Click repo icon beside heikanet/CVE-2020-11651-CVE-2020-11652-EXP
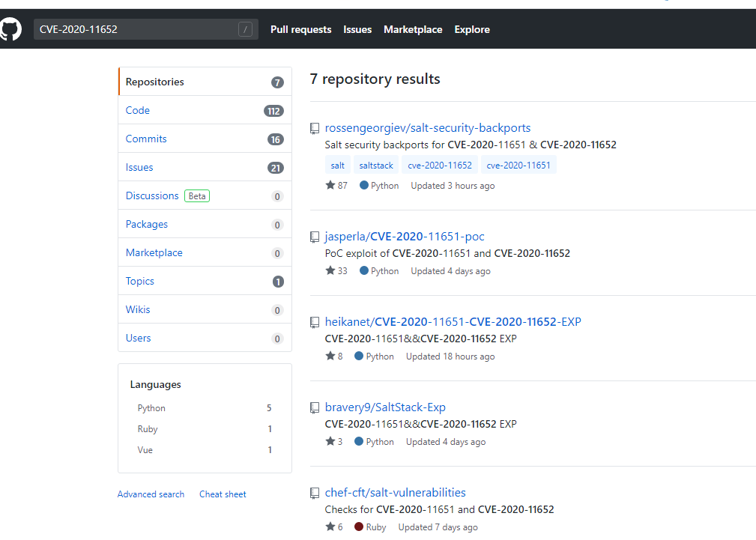 pyautogui.click(x=315, y=322)
